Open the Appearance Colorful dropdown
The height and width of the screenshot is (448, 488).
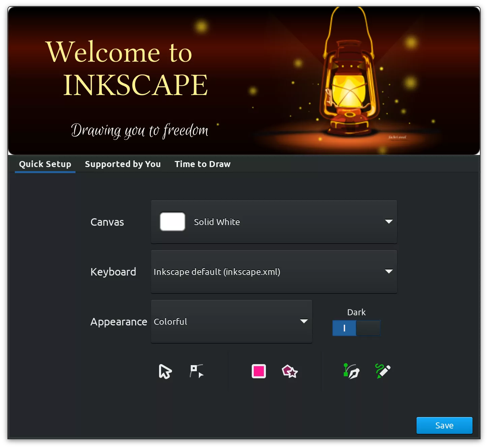tap(232, 321)
